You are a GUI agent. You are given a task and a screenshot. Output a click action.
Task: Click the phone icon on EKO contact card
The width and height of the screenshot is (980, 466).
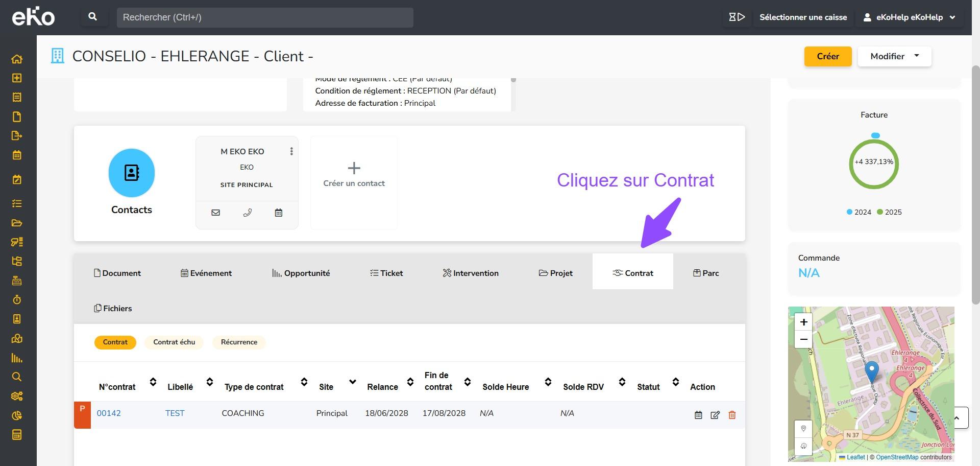pyautogui.click(x=247, y=213)
